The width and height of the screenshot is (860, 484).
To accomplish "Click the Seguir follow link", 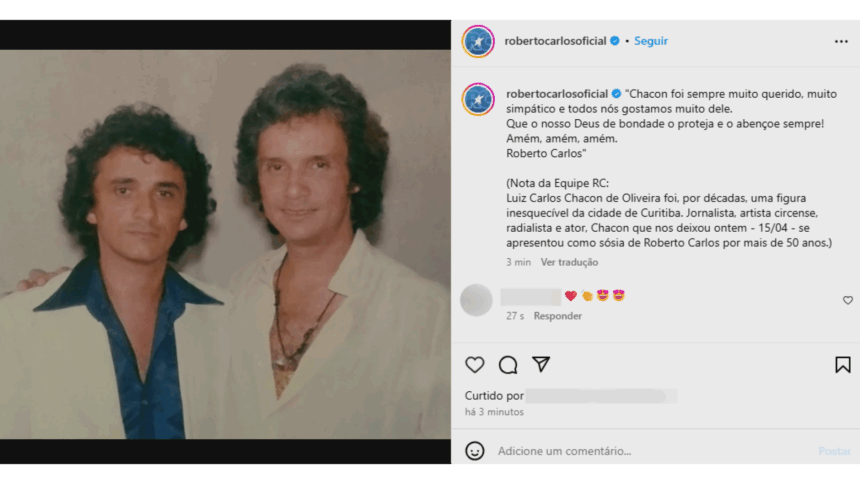I will point(650,41).
